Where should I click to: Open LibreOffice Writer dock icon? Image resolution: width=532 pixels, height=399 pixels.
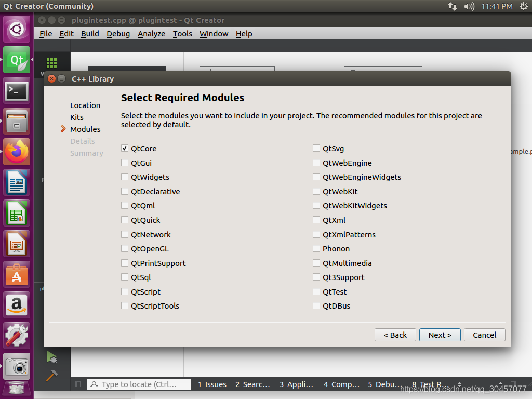17,182
